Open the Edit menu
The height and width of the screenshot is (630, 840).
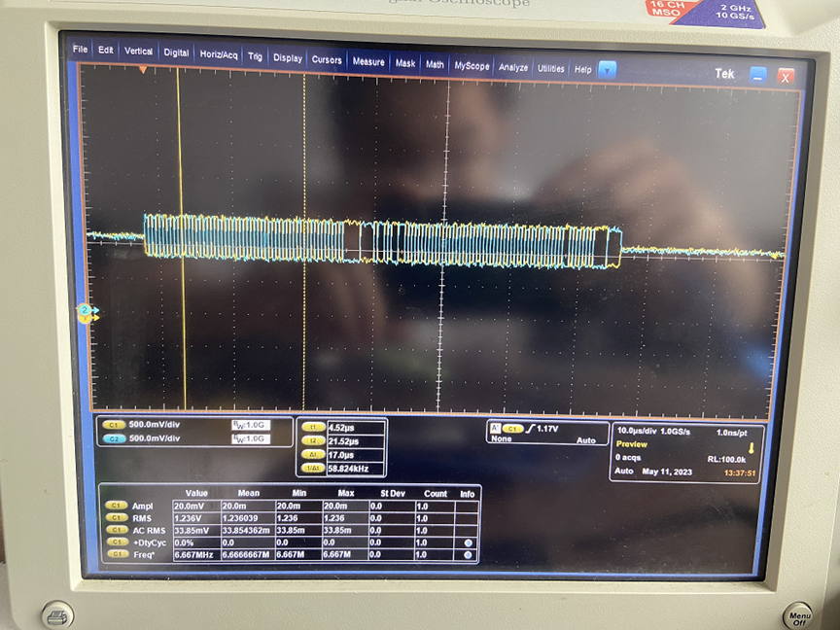(106, 50)
